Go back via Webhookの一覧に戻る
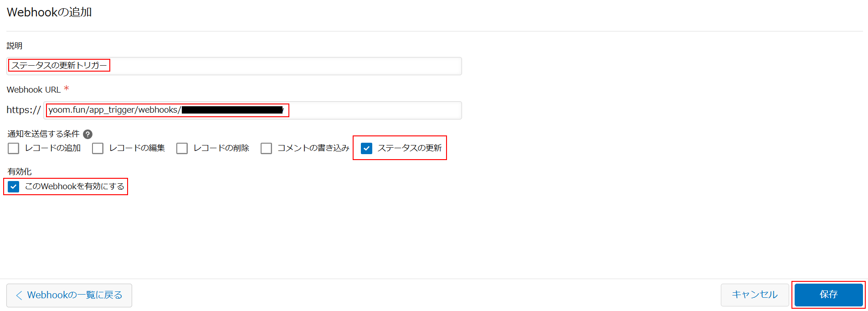The height and width of the screenshot is (311, 868). (69, 295)
